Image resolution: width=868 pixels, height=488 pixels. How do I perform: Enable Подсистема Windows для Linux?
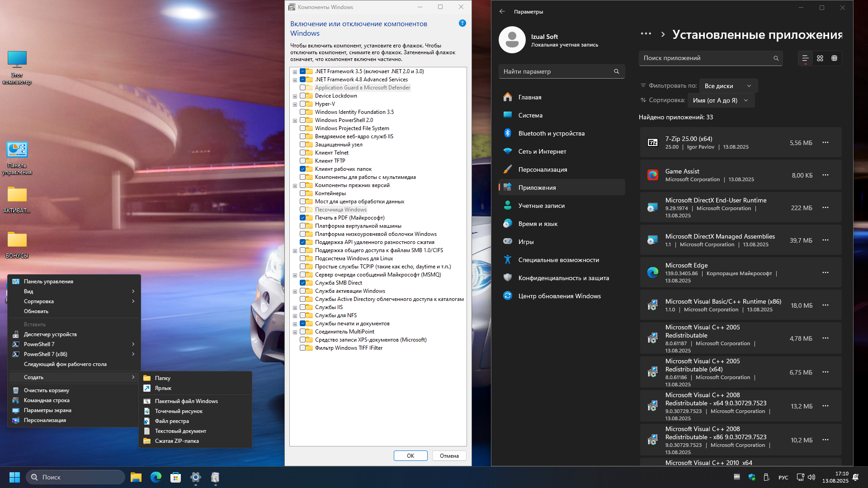click(x=302, y=258)
